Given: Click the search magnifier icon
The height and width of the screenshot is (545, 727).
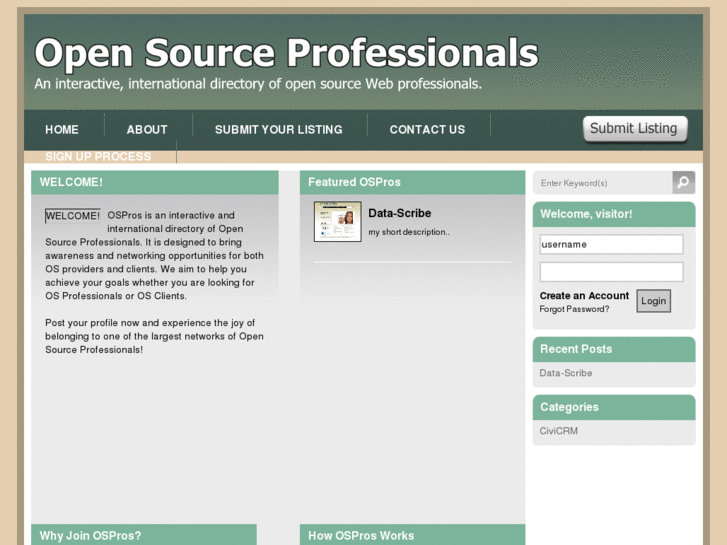Looking at the screenshot, I should (x=683, y=182).
